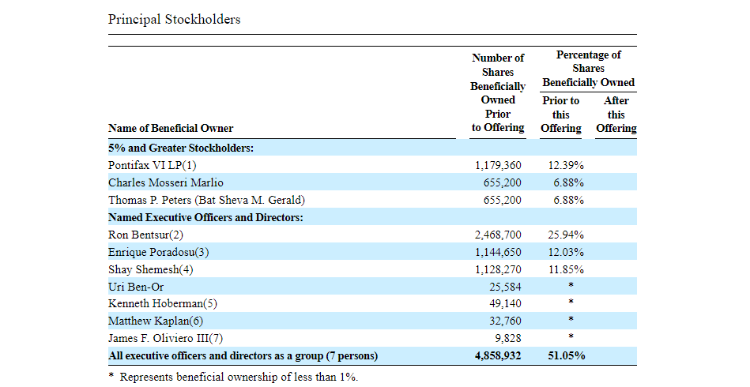Click the 1,179,360 shares value

498,166
